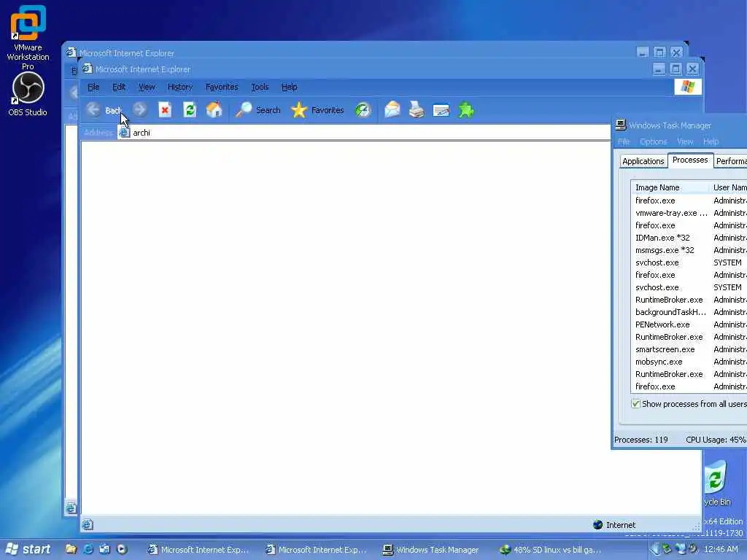This screenshot has height=560, width=747.
Task: Open '48% SD linux vs bill ga...' taskbar item
Action: 551,550
